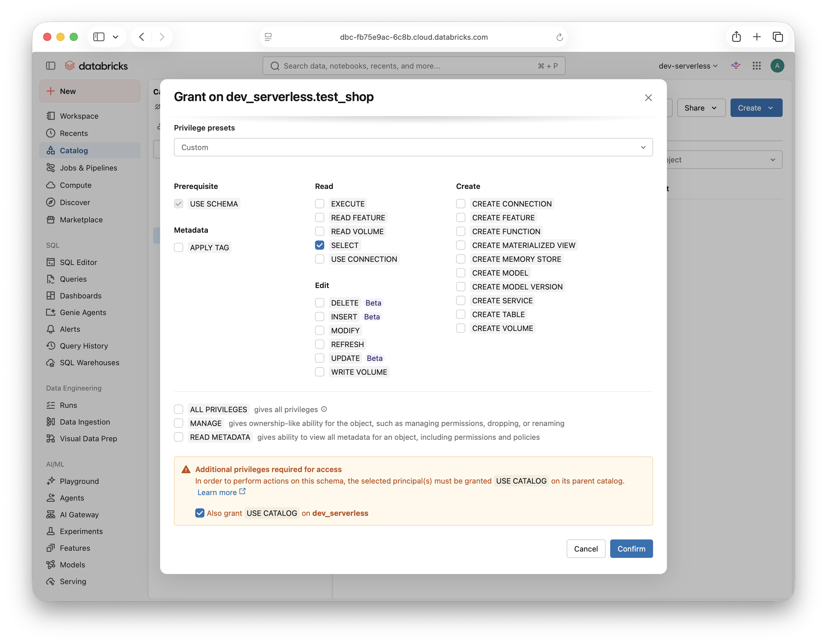The image size is (827, 644).
Task: Close the Grant dialog with X
Action: (648, 97)
